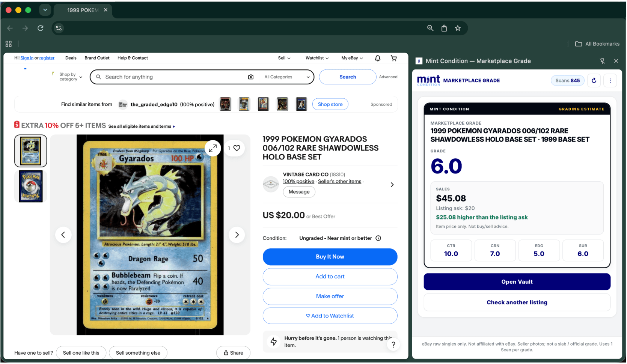Click the Share button
Viewport: 627px width, 364px height.
pos(233,353)
